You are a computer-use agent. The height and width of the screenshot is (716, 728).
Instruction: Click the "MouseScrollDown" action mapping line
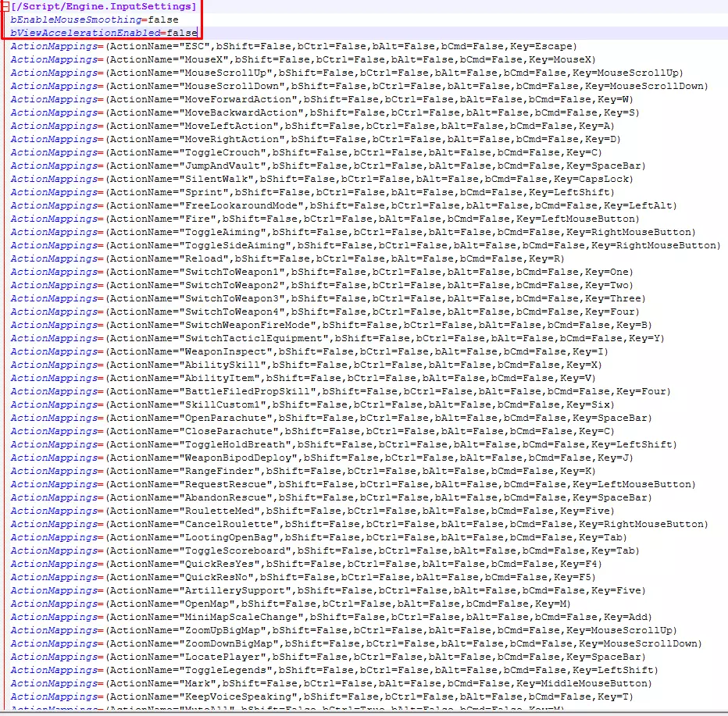click(x=359, y=87)
